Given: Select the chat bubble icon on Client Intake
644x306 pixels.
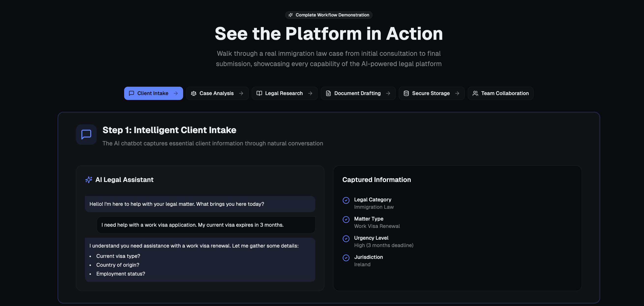Looking at the screenshot, I should (132, 93).
